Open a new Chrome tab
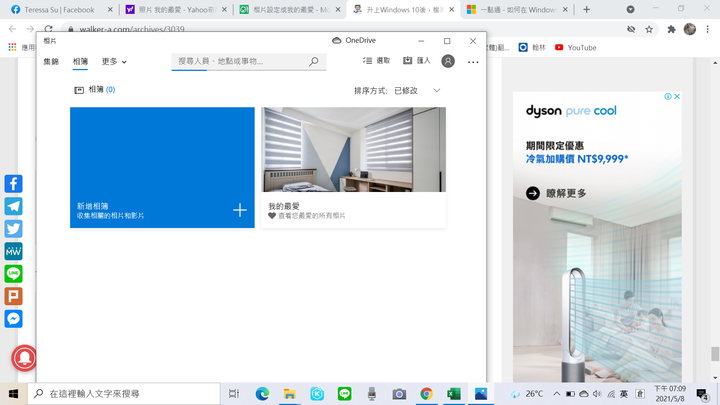 [x=586, y=10]
